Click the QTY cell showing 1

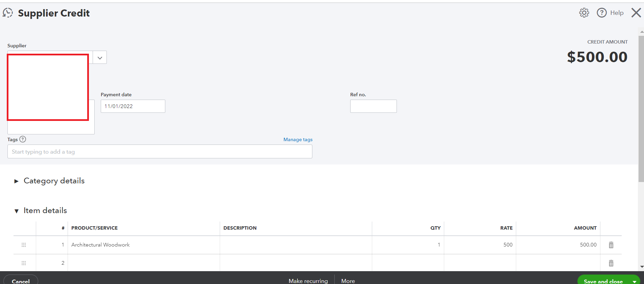[408, 245]
